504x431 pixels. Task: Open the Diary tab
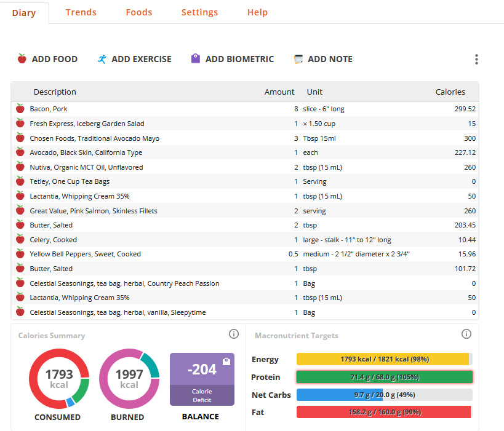(24, 13)
